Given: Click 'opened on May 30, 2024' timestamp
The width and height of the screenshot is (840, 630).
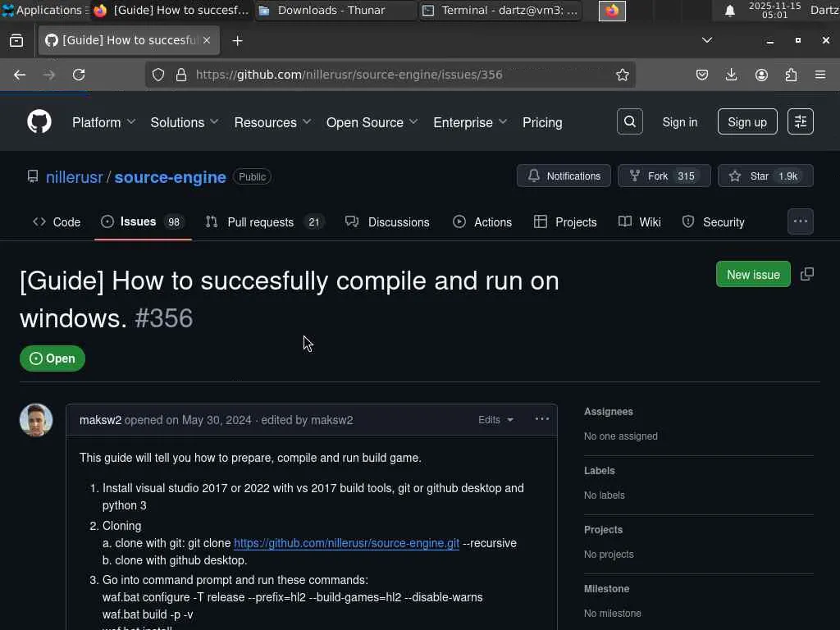Looking at the screenshot, I should pyautogui.click(x=188, y=420).
